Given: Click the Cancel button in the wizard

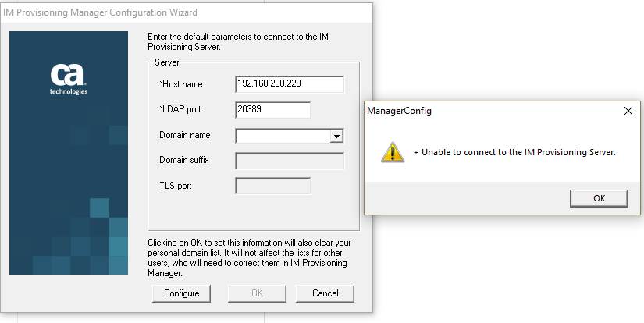Looking at the screenshot, I should point(325,293).
